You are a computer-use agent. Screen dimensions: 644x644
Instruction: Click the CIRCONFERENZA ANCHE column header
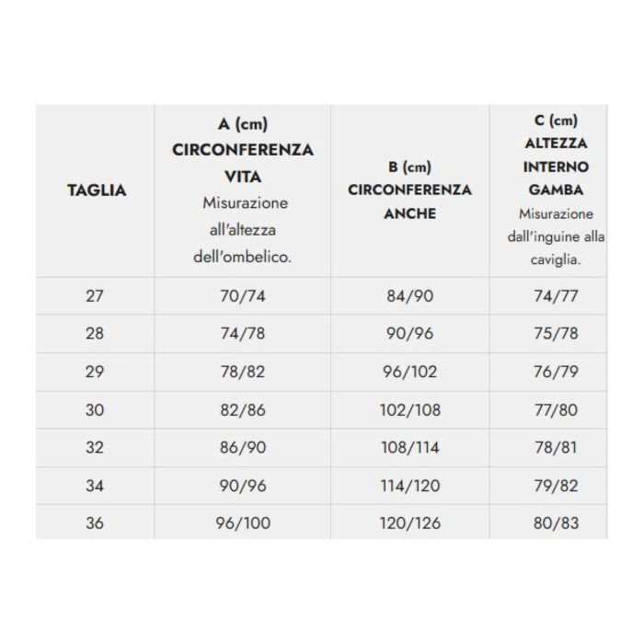[x=409, y=190]
